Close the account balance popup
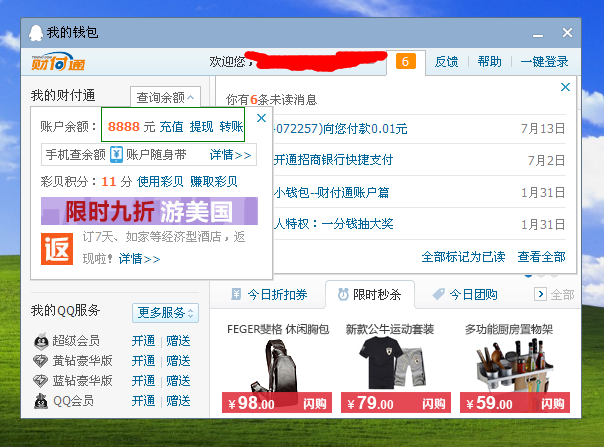The width and height of the screenshot is (604, 447). [x=262, y=118]
